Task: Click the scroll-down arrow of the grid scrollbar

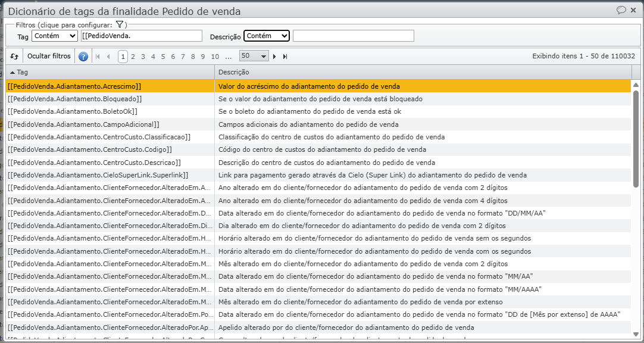Action: tap(636, 335)
